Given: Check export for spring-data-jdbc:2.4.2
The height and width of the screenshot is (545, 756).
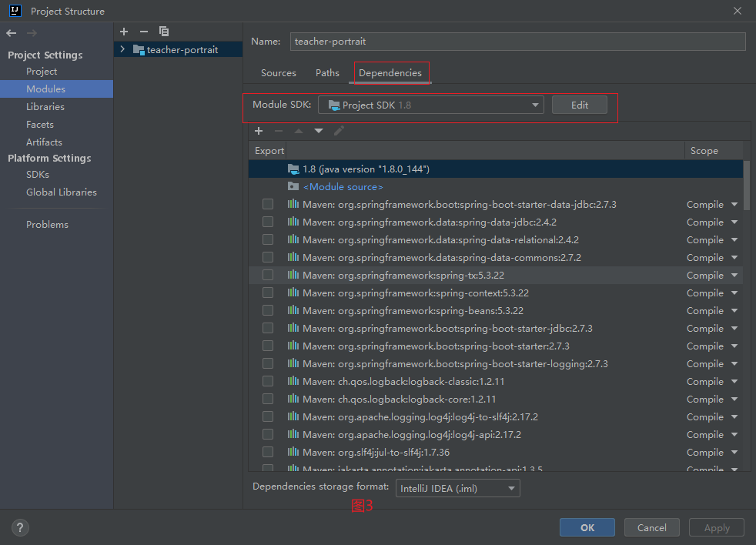Looking at the screenshot, I should [268, 222].
